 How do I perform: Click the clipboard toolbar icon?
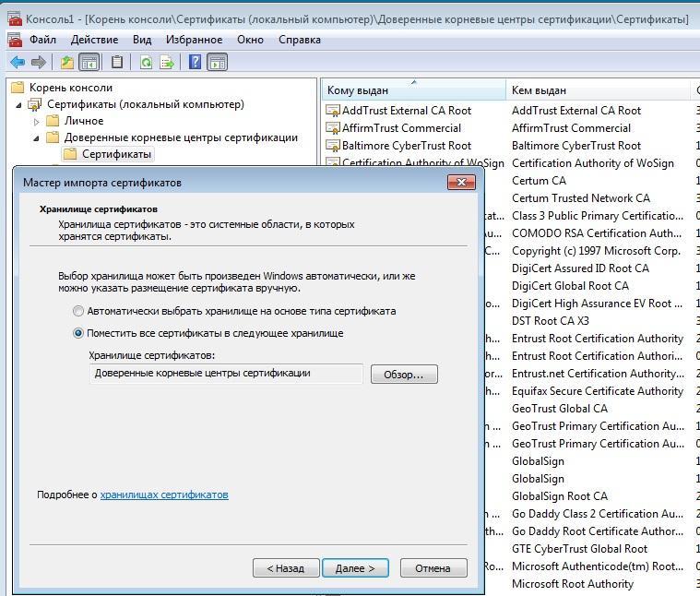117,62
